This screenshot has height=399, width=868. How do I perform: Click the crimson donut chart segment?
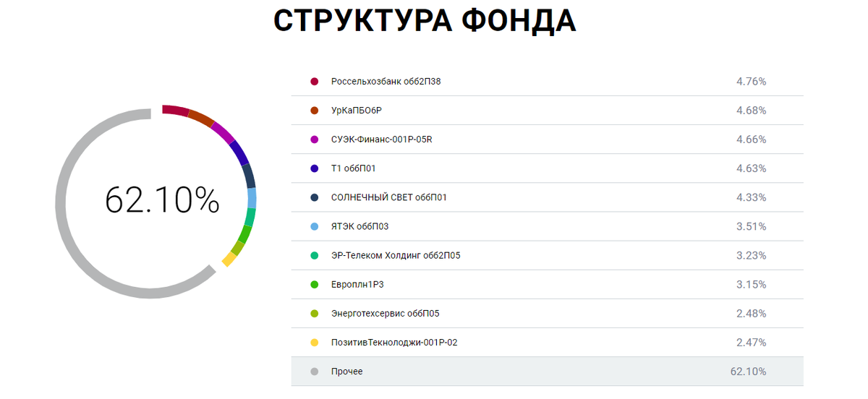coord(176,110)
